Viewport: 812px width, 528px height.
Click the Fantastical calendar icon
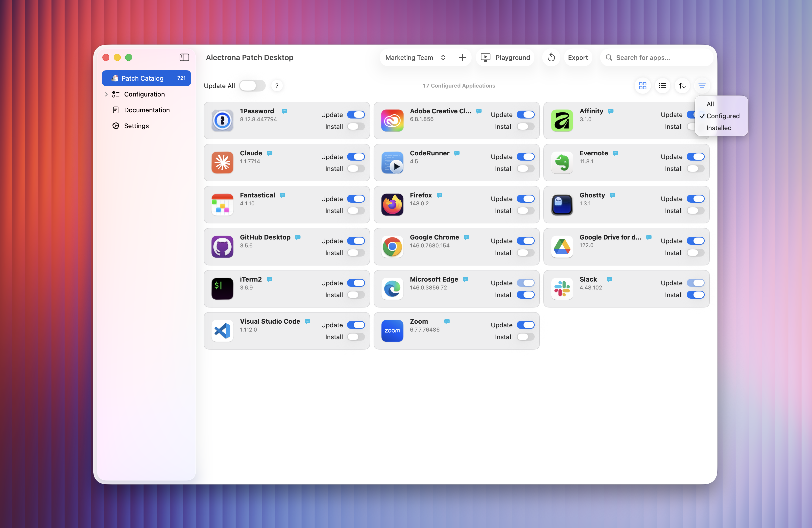pyautogui.click(x=222, y=204)
